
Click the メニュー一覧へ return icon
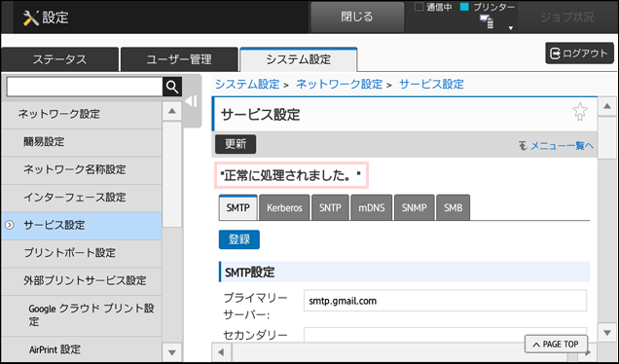click(523, 146)
